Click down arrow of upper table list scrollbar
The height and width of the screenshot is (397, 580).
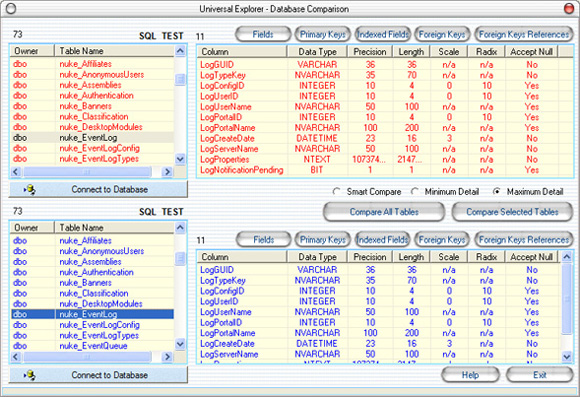pos(180,159)
